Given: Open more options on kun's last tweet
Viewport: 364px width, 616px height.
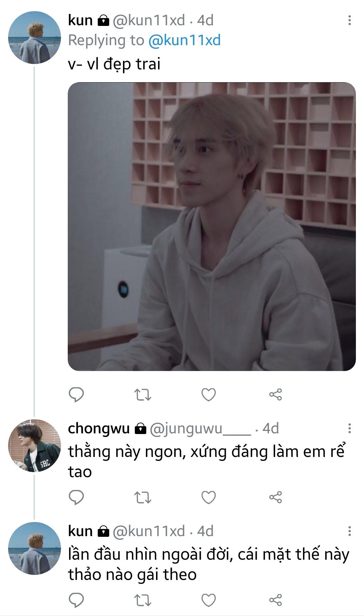Looking at the screenshot, I should pyautogui.click(x=350, y=531).
